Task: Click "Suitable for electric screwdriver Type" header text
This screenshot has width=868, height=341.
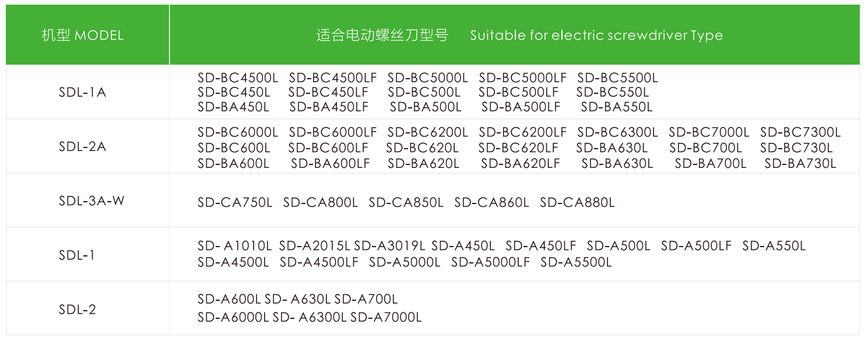Action: (x=596, y=35)
